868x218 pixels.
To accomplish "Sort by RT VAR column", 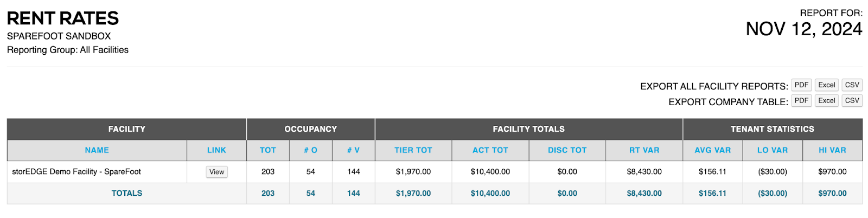I will point(644,150).
